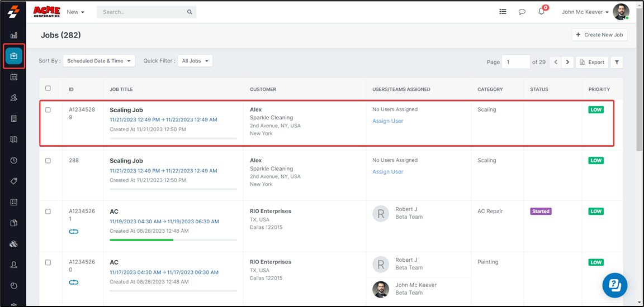Open the chat messages icon
This screenshot has width=644, height=307.
[x=522, y=12]
